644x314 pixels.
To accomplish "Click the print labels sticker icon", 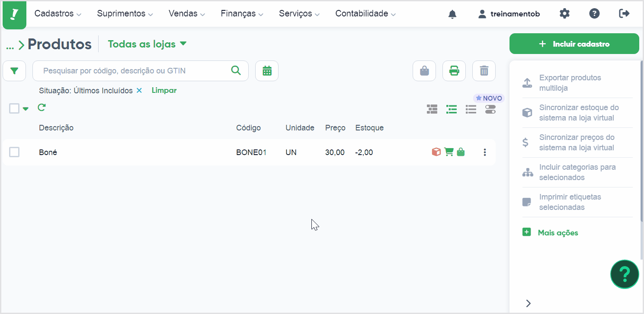I will click(x=526, y=202).
